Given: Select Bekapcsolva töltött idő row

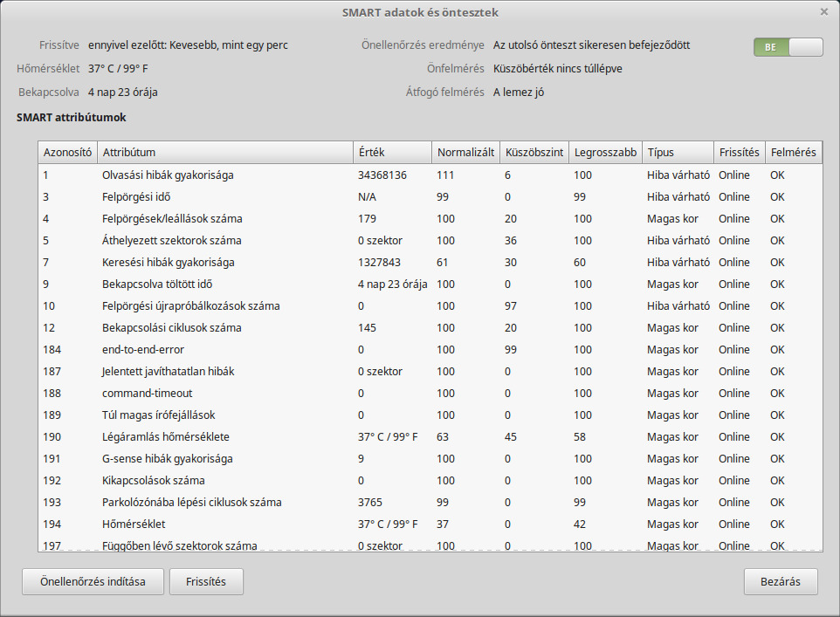Looking at the screenshot, I should (430, 285).
